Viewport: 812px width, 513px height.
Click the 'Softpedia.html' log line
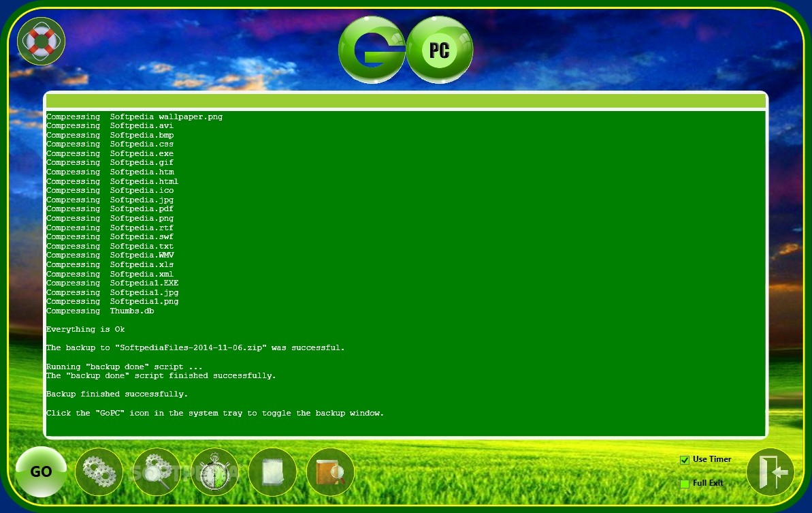point(112,181)
